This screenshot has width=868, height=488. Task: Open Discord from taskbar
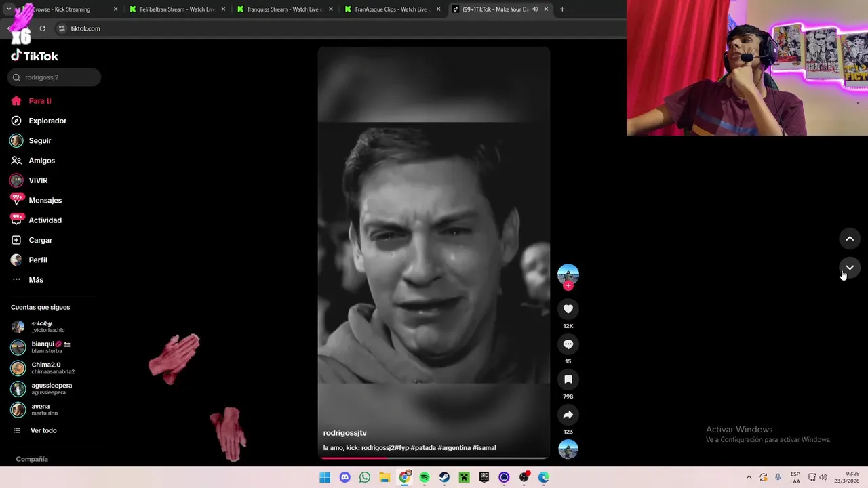[x=344, y=477]
